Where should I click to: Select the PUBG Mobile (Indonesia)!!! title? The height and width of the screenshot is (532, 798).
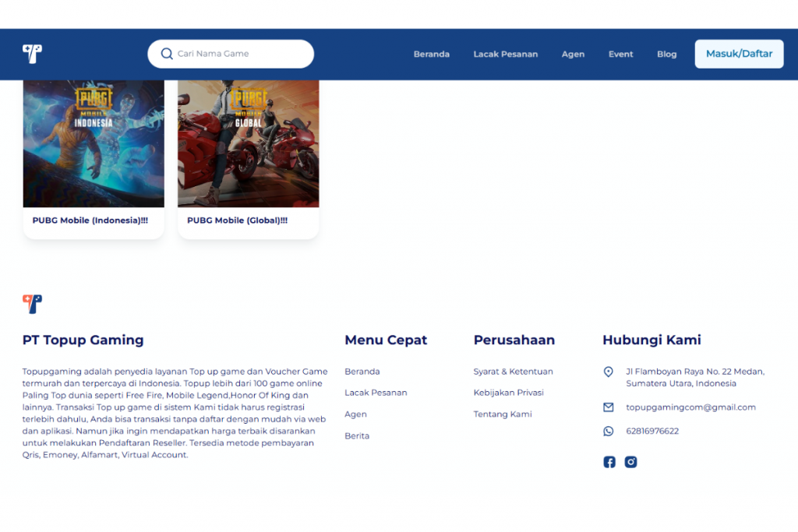pyautogui.click(x=90, y=220)
